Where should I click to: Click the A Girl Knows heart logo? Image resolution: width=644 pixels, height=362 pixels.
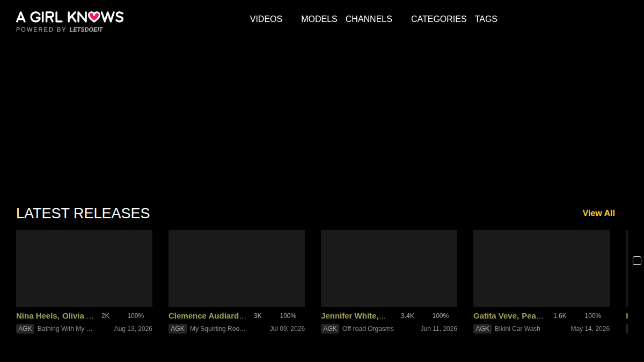tap(70, 17)
